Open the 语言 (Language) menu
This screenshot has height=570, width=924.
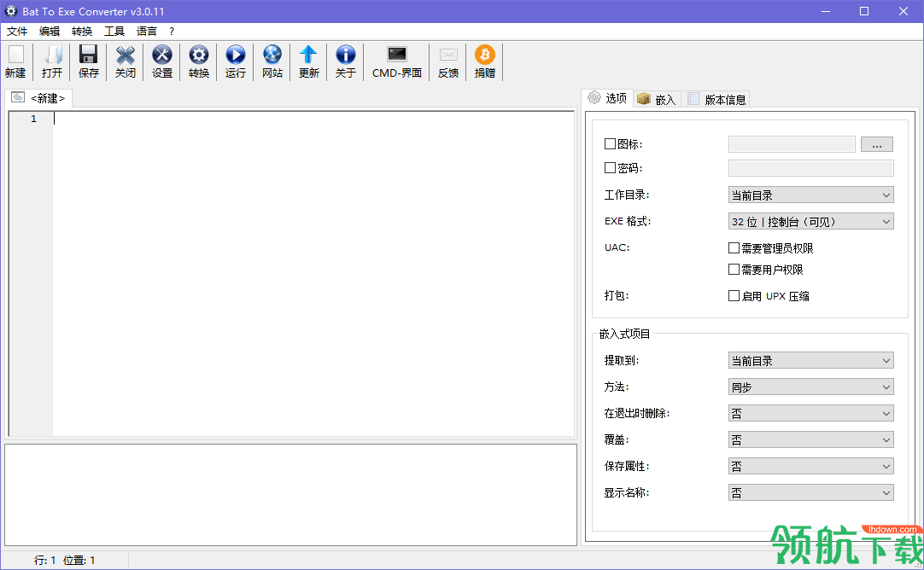point(147,32)
